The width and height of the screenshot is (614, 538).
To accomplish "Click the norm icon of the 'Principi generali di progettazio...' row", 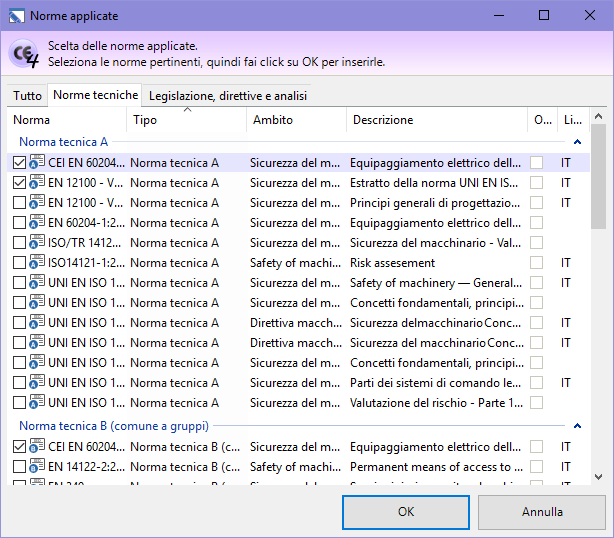I will (37, 202).
